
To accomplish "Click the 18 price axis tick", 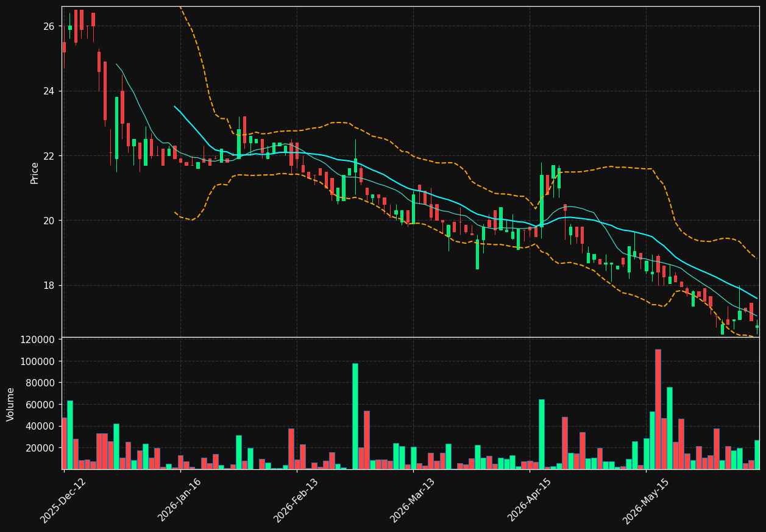I will pyautogui.click(x=49, y=285).
